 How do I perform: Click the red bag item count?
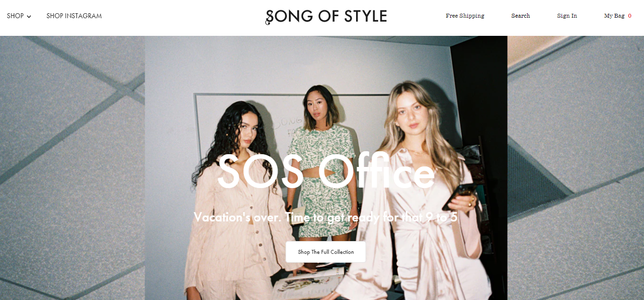pyautogui.click(x=630, y=16)
